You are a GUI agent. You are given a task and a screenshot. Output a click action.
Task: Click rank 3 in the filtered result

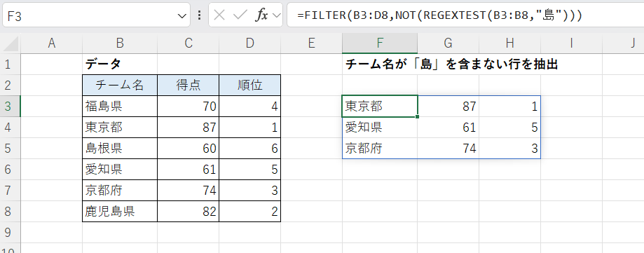(x=509, y=148)
